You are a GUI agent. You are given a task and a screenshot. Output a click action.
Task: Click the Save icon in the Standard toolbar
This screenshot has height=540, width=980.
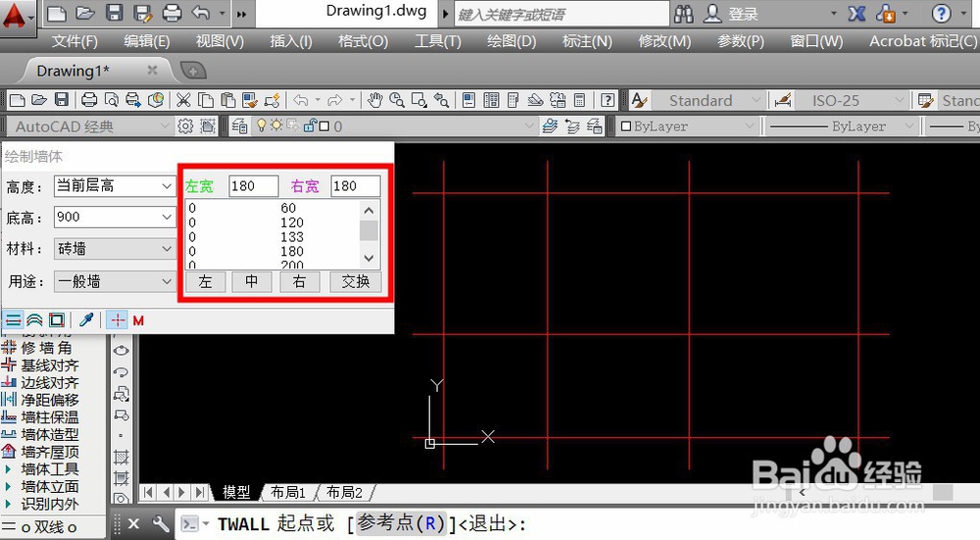coord(61,100)
